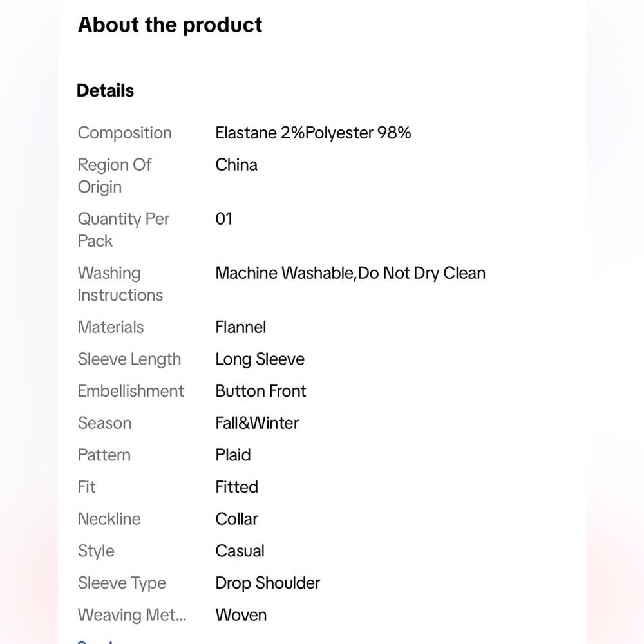644x644 pixels.
Task: Click the 'Elastane 2%Polyester 98%' composition value
Action: tap(313, 133)
